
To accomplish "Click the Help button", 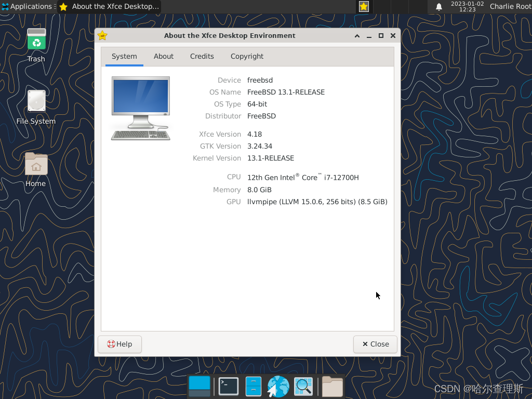I will pyautogui.click(x=120, y=344).
